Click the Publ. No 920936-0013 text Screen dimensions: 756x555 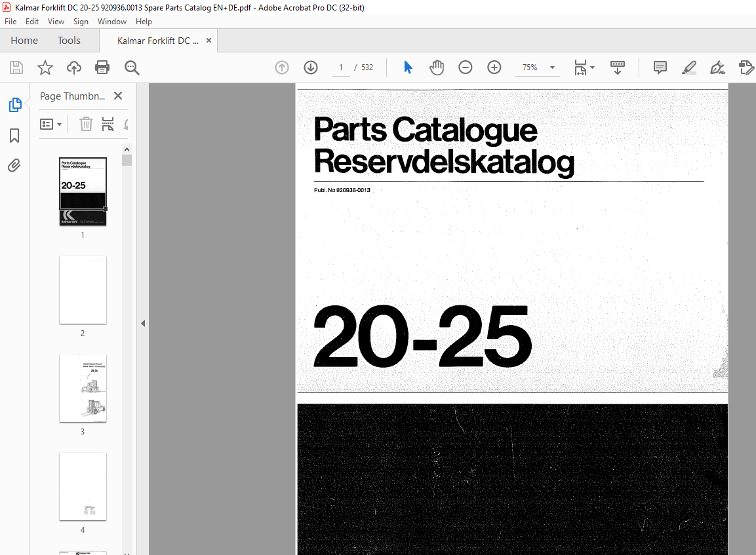pyautogui.click(x=342, y=190)
